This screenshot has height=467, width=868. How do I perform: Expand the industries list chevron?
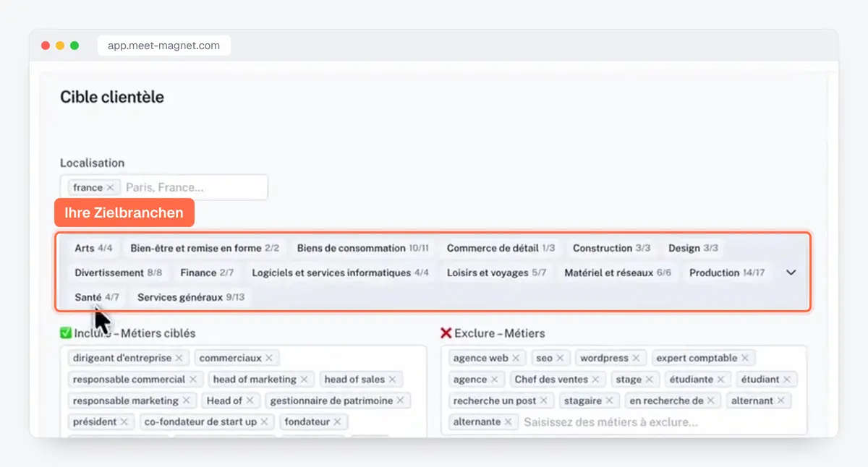(x=791, y=273)
